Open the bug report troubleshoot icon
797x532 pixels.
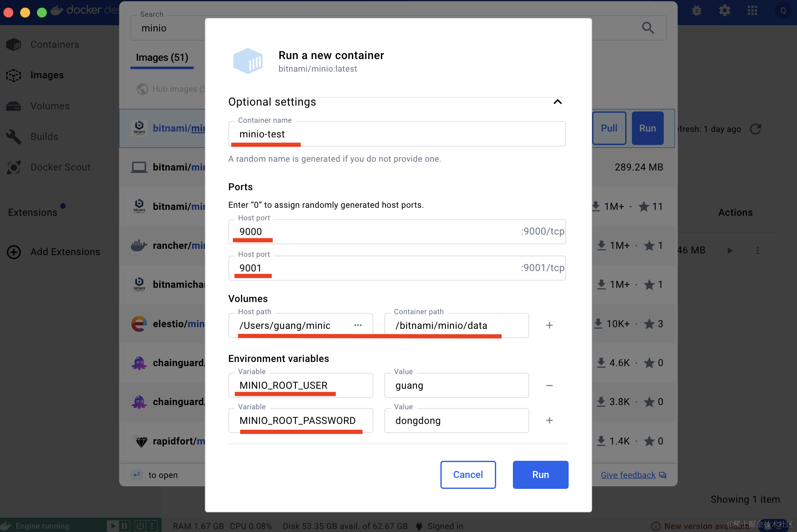click(x=696, y=10)
